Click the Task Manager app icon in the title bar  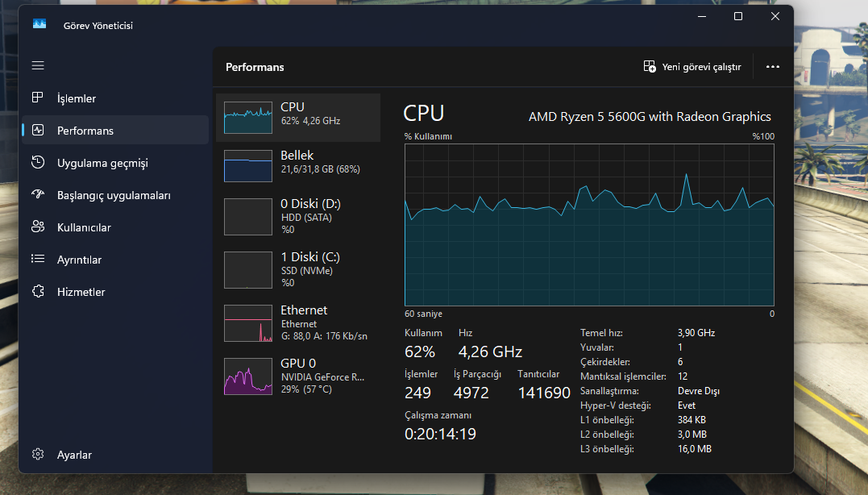39,24
